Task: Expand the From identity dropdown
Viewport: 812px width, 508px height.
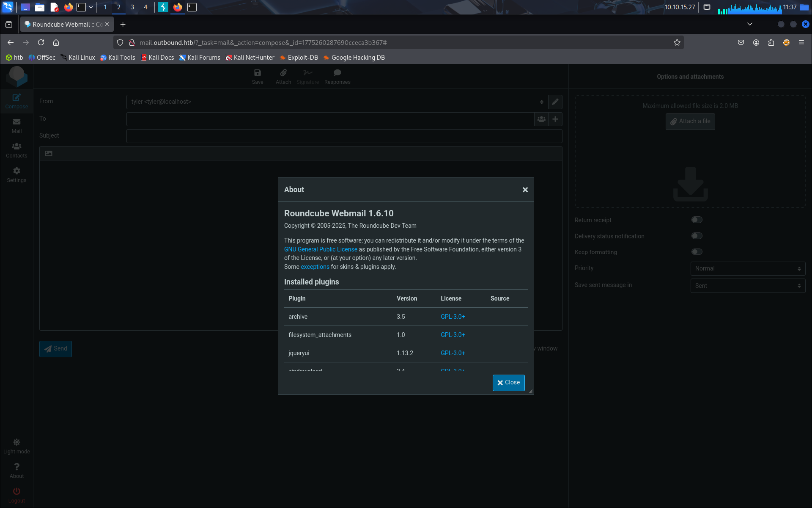Action: tap(337, 102)
